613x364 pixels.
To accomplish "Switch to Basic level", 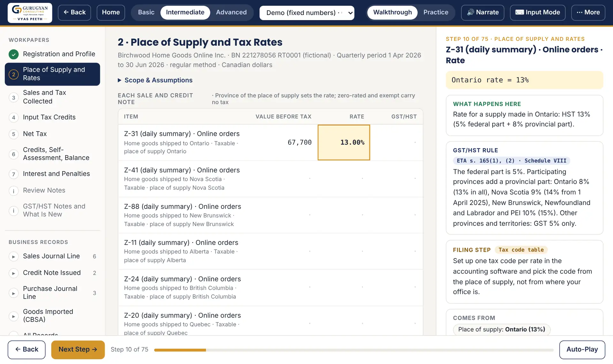I will coord(146,12).
